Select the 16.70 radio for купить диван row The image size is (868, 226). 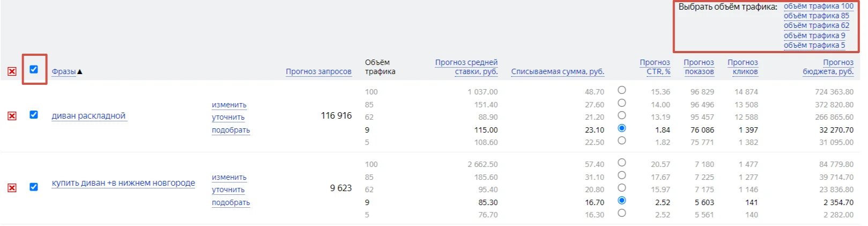tap(622, 201)
